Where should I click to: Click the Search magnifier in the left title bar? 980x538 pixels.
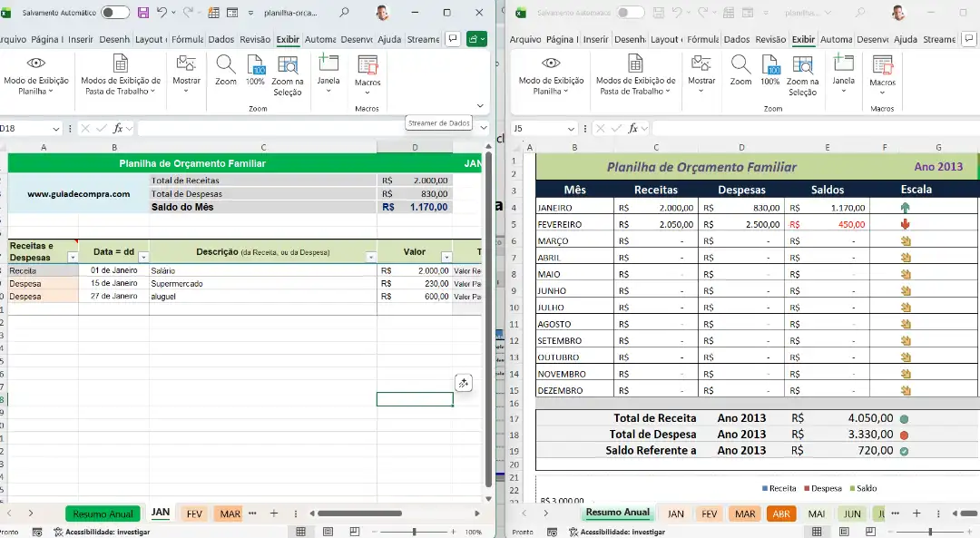click(x=344, y=13)
